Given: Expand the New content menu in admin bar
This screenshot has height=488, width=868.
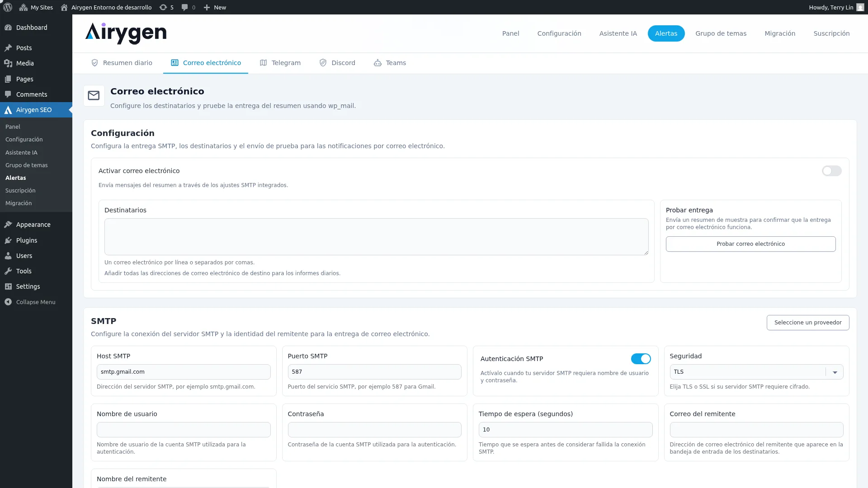Looking at the screenshot, I should 215,7.
